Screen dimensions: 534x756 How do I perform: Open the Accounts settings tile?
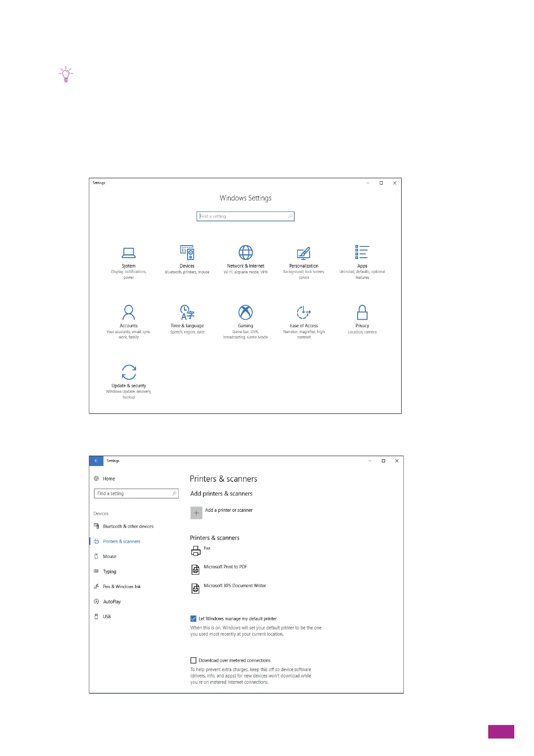[129, 322]
